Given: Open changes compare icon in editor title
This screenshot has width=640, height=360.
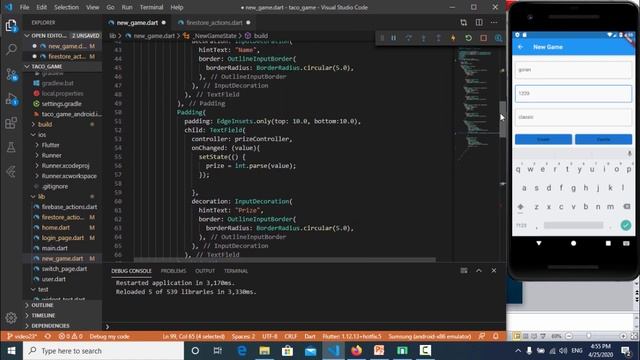Looking at the screenshot, I should [x=464, y=22].
